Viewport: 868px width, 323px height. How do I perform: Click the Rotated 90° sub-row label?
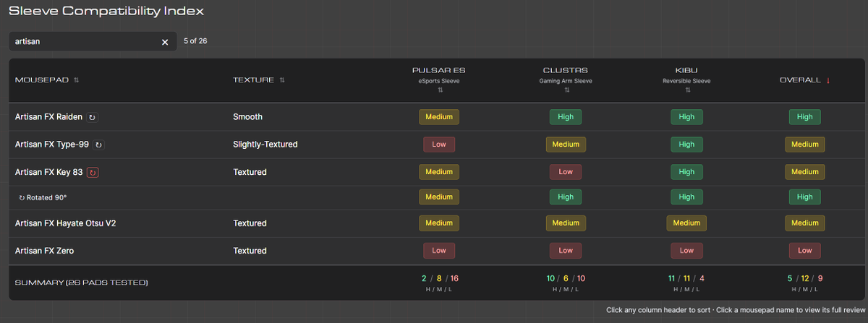click(43, 197)
